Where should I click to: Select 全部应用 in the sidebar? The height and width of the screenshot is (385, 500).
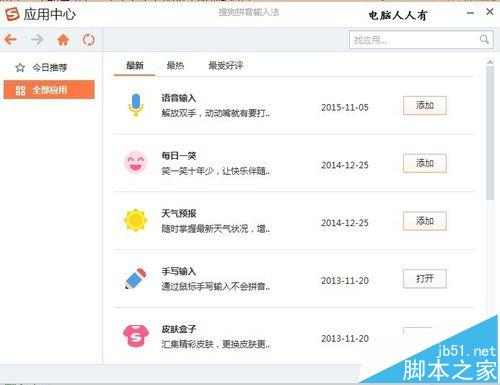click(x=49, y=90)
